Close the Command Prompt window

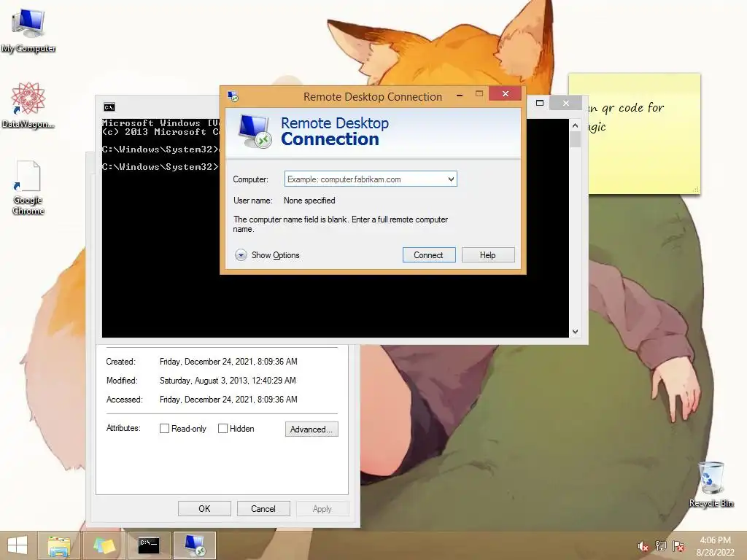565,103
